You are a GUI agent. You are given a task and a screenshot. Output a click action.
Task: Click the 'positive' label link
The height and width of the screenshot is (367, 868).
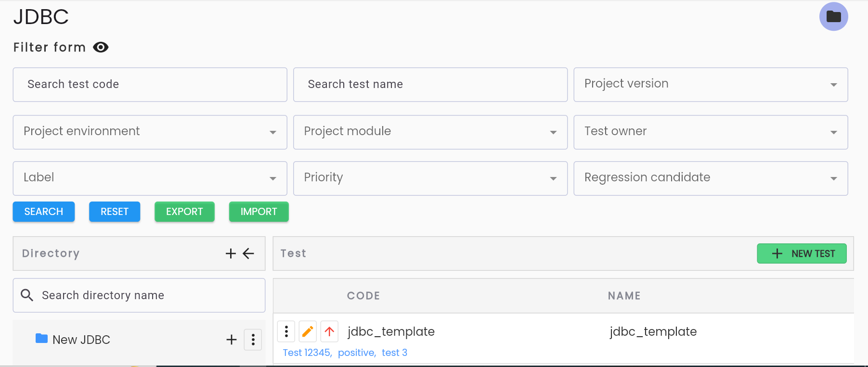[x=356, y=353]
